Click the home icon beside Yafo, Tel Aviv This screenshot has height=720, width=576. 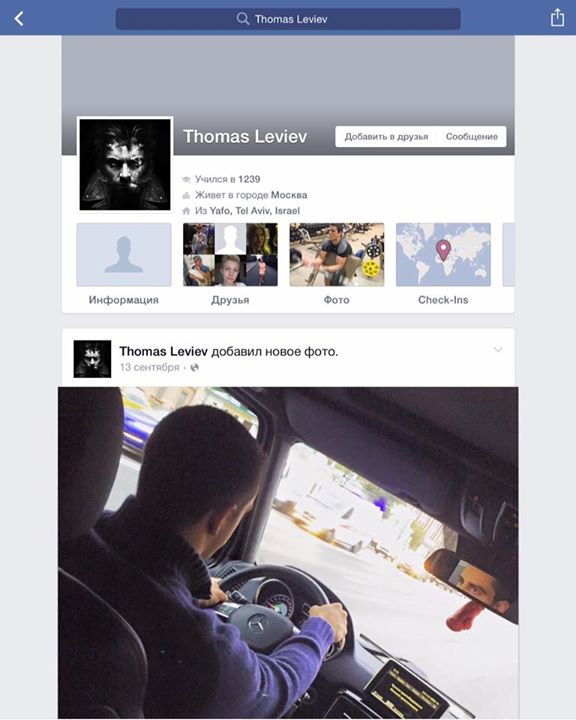186,211
